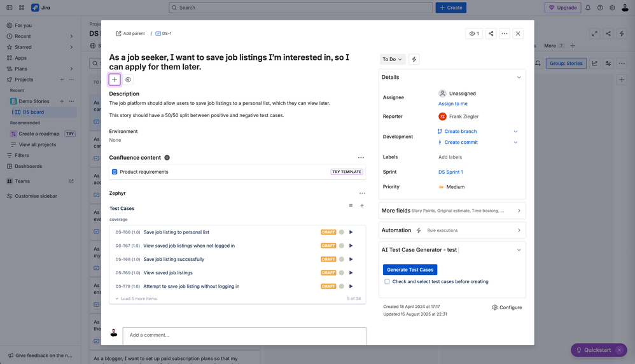Click the Configure gear link
This screenshot has height=364, width=635.
click(506, 308)
